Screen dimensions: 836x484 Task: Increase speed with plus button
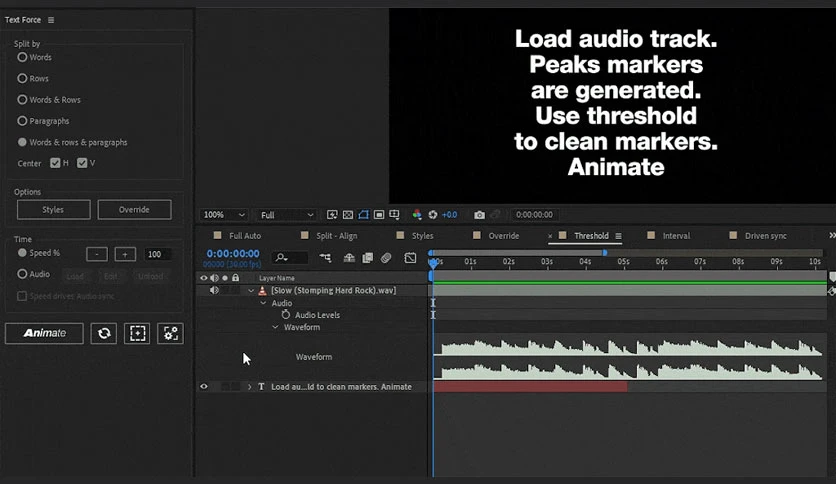coord(125,254)
